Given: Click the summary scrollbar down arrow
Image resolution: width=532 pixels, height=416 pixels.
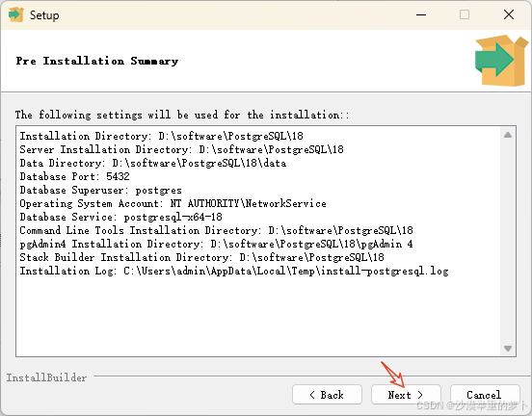Looking at the screenshot, I should [508, 349].
